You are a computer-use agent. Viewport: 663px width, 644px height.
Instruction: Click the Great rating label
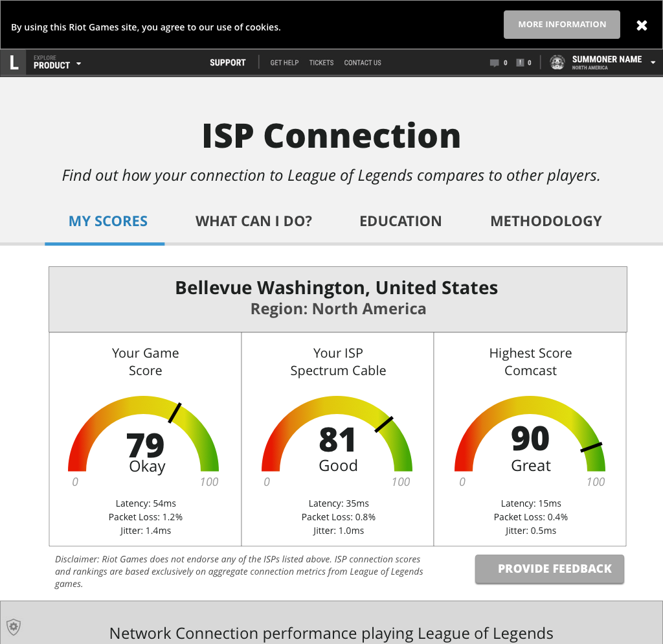point(531,465)
